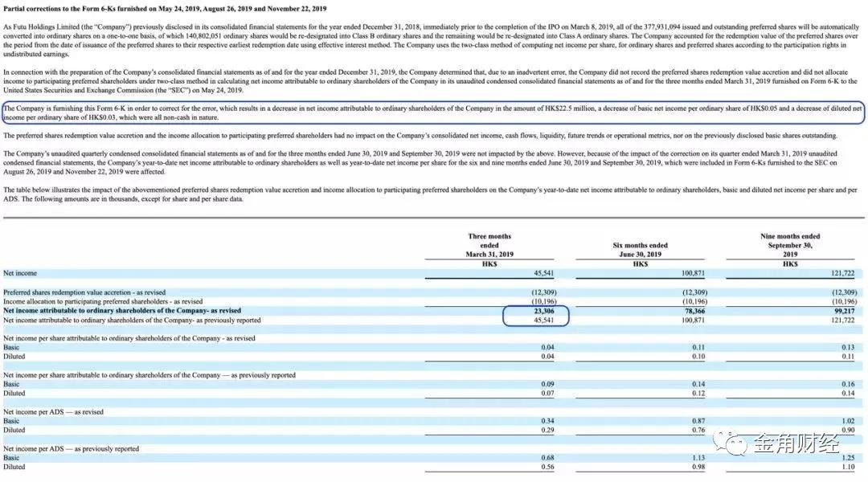This screenshot has width=868, height=482.
Task: Click the 'Six months ended June 30, 2019' column header
Action: pos(640,249)
